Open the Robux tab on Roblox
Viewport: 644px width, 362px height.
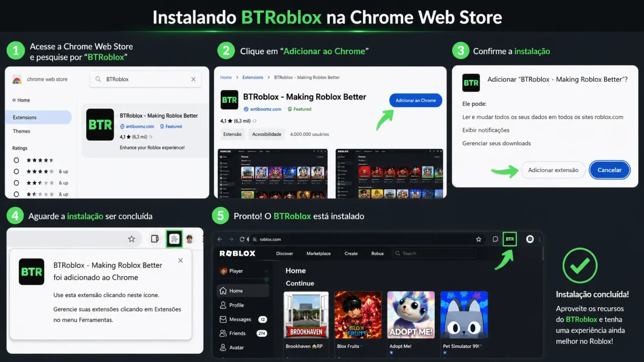(x=377, y=254)
